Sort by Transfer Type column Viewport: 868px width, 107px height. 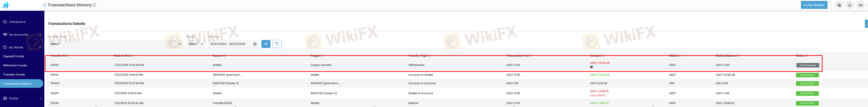point(420,55)
